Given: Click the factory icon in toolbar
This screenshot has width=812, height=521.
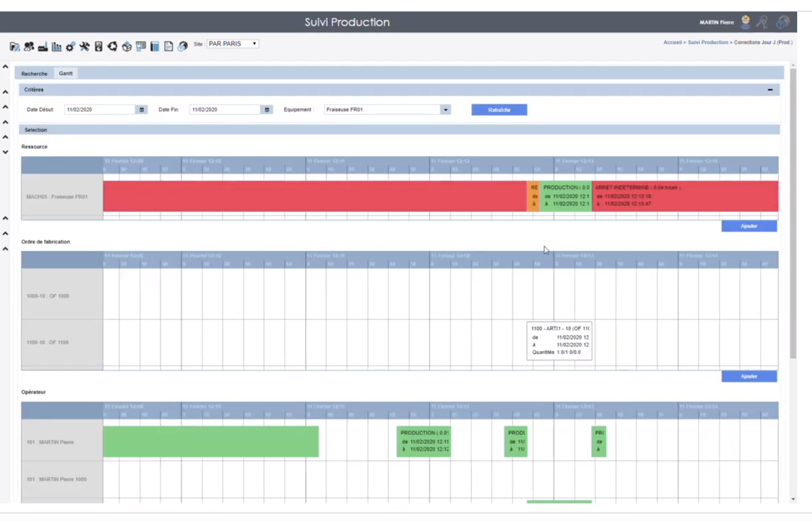Looking at the screenshot, I should coord(42,47).
